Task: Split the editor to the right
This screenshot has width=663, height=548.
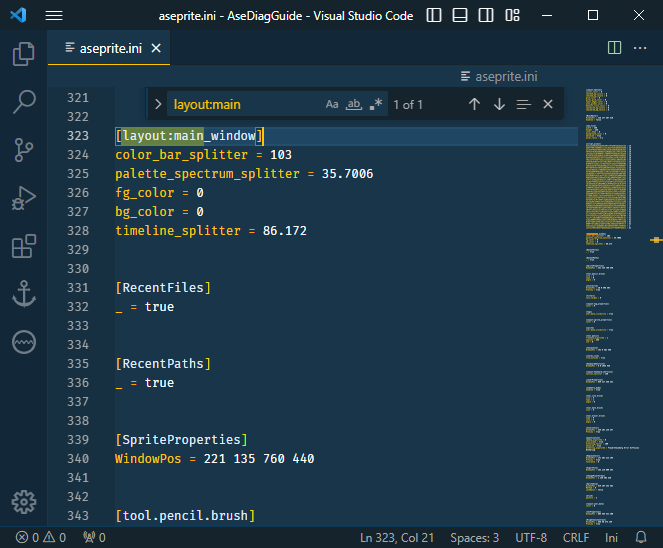Action: tap(614, 48)
